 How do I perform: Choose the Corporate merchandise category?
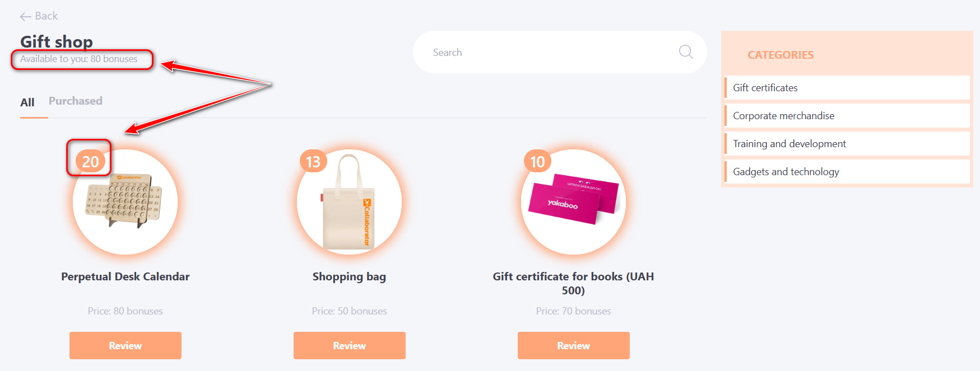click(x=783, y=116)
